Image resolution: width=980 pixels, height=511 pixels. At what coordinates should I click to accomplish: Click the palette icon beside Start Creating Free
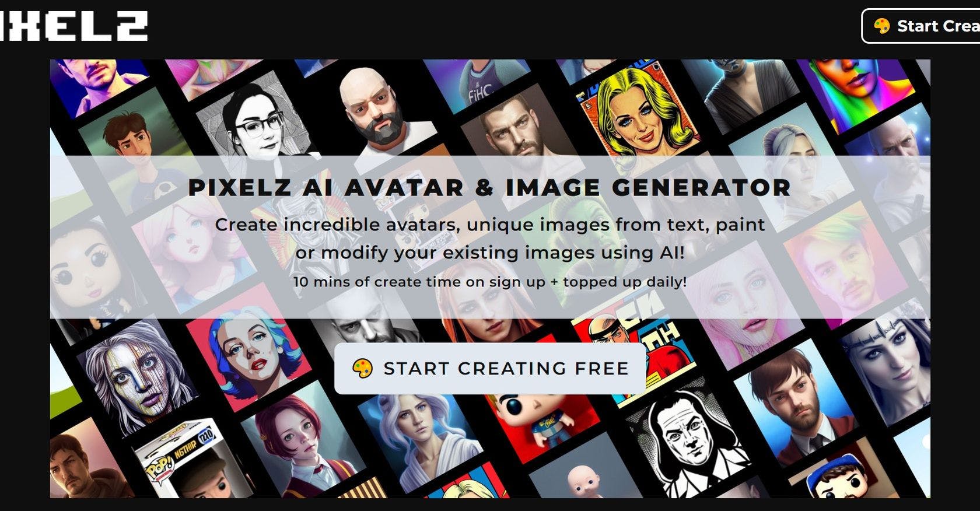(x=362, y=368)
